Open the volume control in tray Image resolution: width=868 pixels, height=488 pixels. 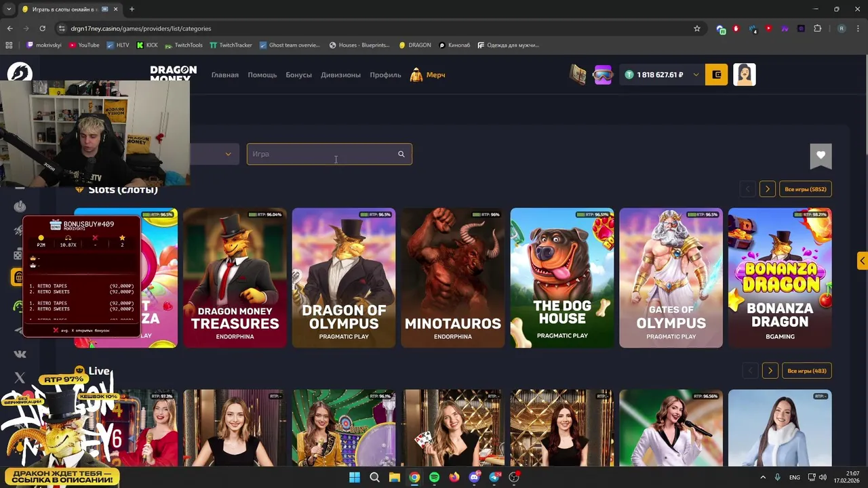pos(823,477)
